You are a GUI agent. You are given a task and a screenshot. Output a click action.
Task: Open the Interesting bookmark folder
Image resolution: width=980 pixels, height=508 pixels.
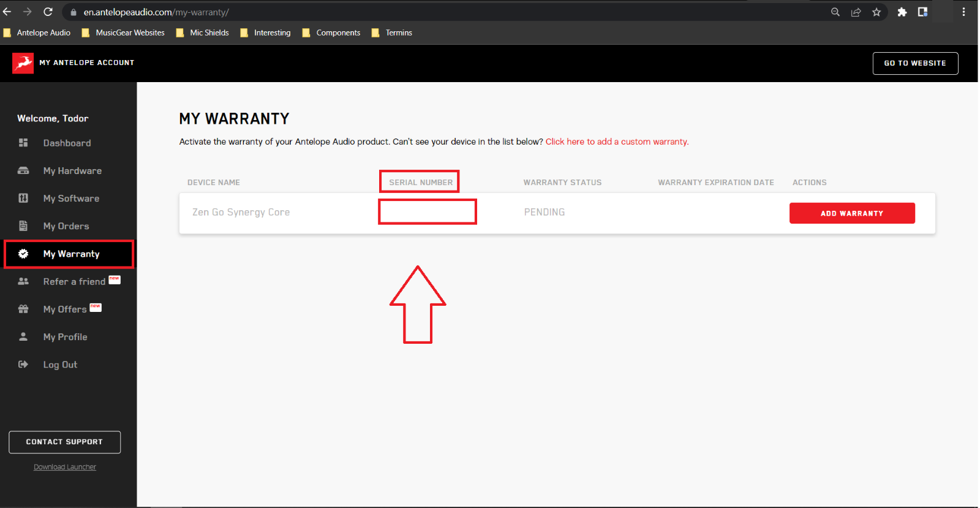coord(266,32)
